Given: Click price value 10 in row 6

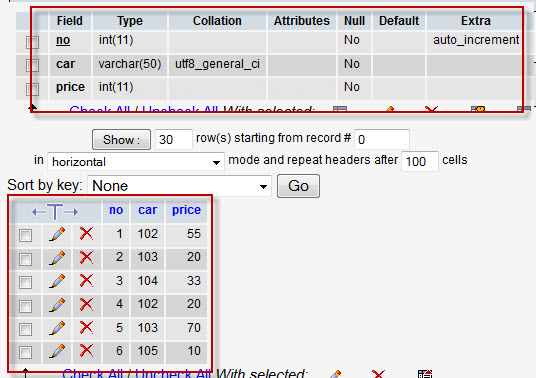Looking at the screenshot, I should (194, 351).
